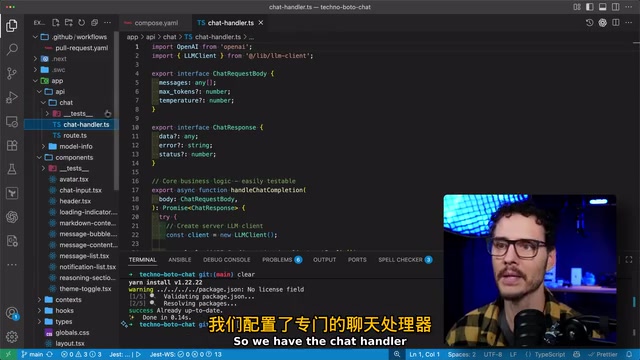Open Explorer views and more actions menu
Screen dimensions: 640x360
click(107, 23)
